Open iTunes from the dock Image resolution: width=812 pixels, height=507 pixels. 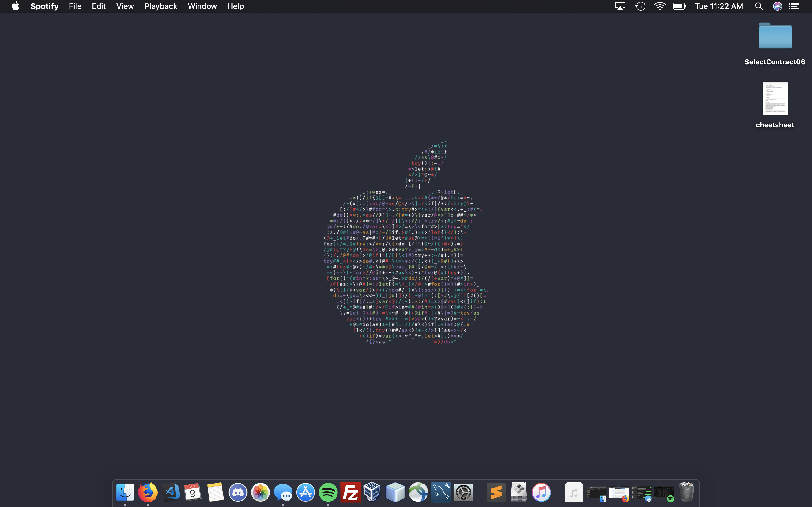coord(541,492)
